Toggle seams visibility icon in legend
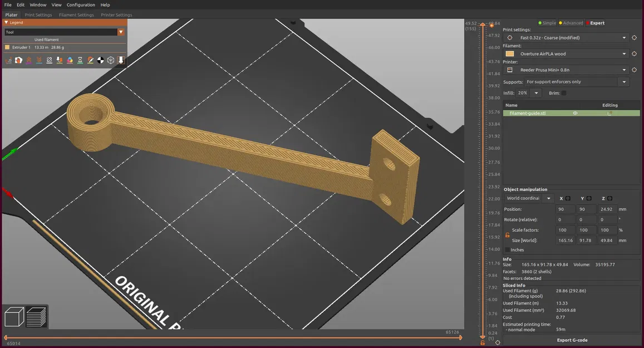 (x=50, y=60)
